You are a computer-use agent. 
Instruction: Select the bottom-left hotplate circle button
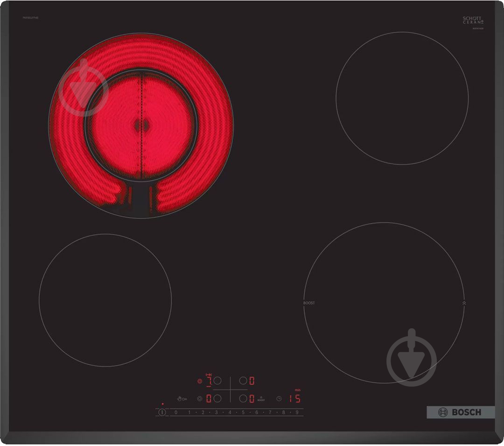[217, 399]
